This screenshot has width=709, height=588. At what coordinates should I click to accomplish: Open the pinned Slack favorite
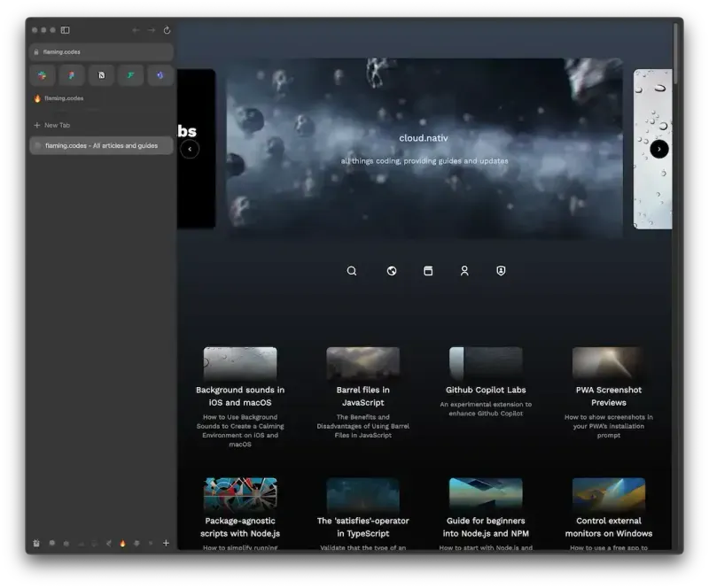[43, 75]
